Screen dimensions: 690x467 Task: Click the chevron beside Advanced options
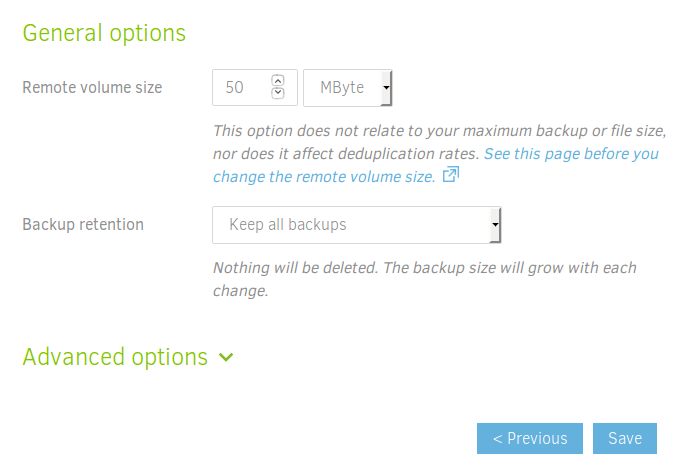[226, 357]
